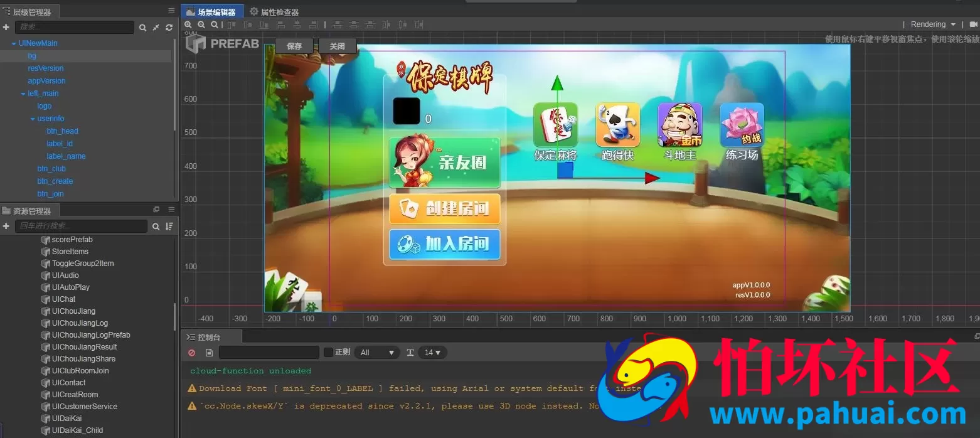The width and height of the screenshot is (980, 438).
Task: Click the hierarchy search input field
Action: click(75, 27)
